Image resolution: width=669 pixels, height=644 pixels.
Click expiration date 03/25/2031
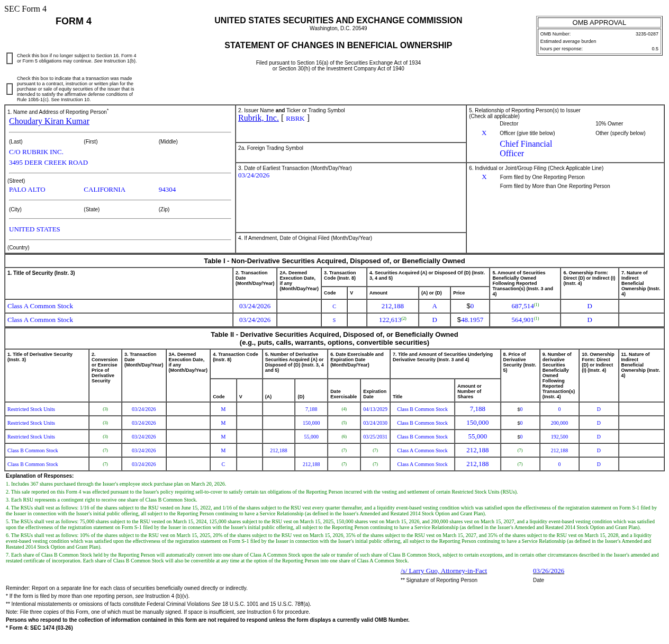(375, 436)
